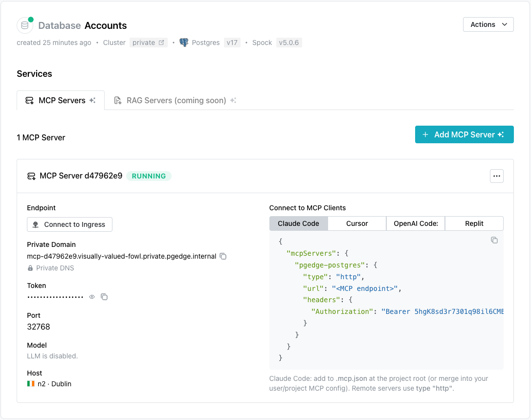Click the Connect to Ingress button
This screenshot has height=420, width=531.
[69, 224]
